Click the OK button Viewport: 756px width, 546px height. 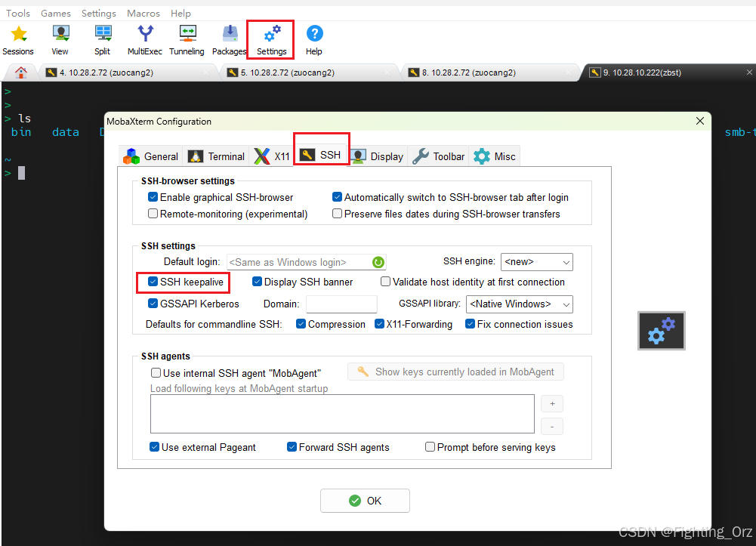pyautogui.click(x=365, y=500)
